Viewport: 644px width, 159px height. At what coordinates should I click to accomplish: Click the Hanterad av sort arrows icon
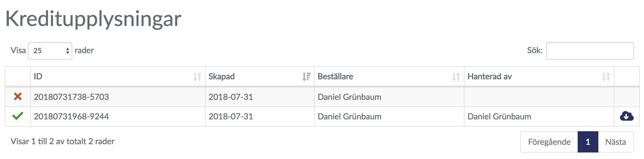pos(606,77)
